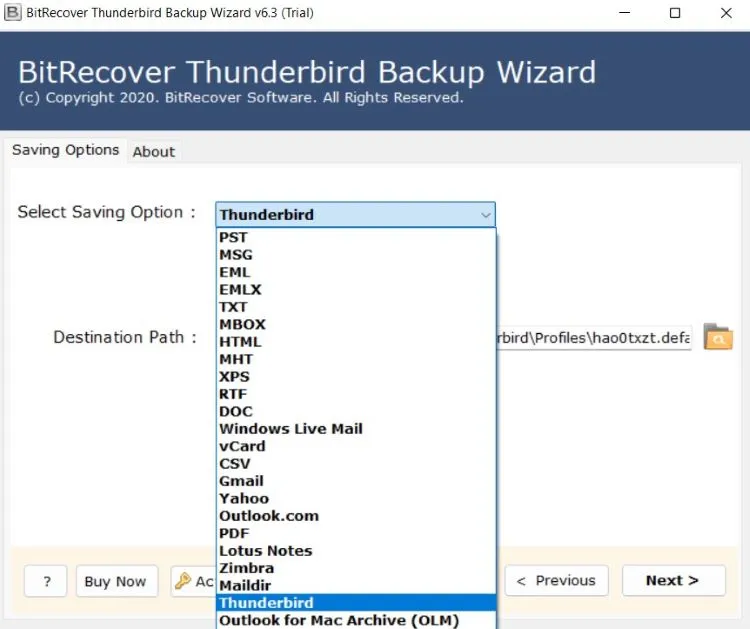Image resolution: width=750 pixels, height=629 pixels.
Task: Proceed with the Next button
Action: [673, 581]
